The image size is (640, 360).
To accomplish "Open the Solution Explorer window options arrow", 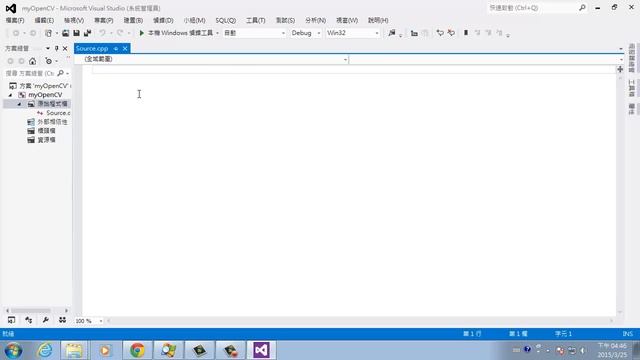I will (x=48, y=48).
